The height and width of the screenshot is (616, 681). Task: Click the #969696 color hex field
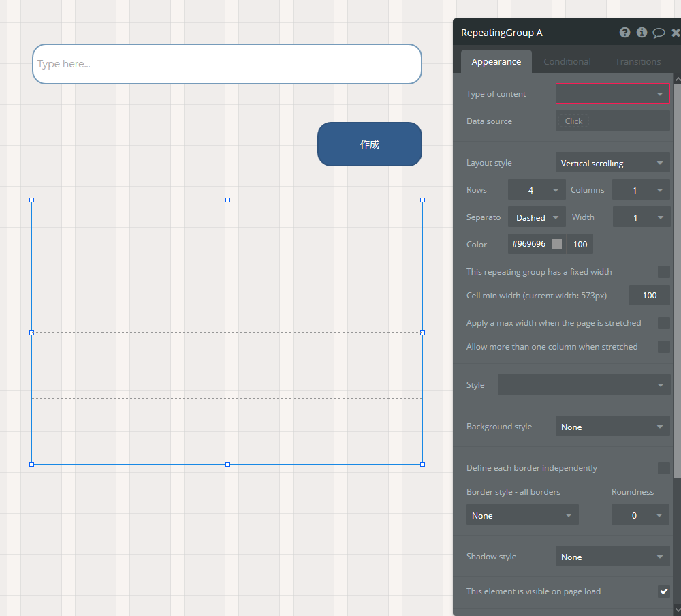528,244
